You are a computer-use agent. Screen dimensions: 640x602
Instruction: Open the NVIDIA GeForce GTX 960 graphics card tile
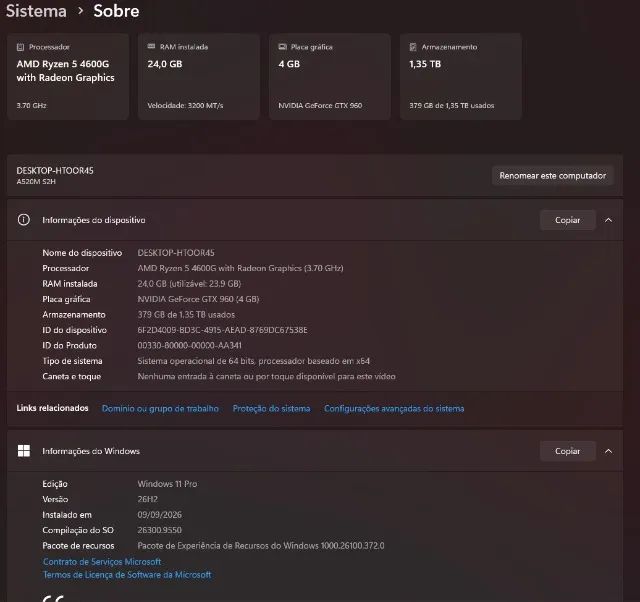[330, 76]
